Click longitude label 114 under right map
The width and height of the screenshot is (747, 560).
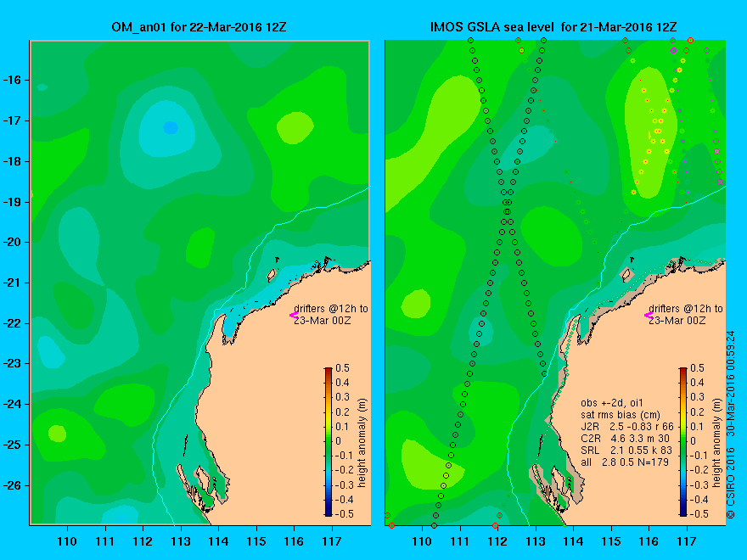573,541
